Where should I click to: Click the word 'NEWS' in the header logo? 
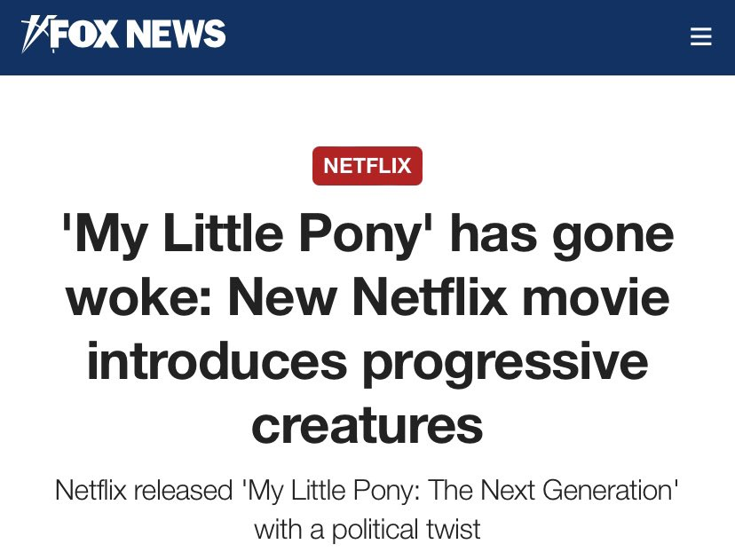[176, 35]
